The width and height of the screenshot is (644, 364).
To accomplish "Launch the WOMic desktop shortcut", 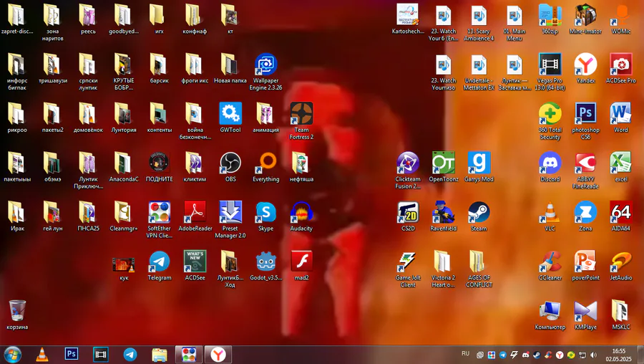I will pyautogui.click(x=621, y=15).
